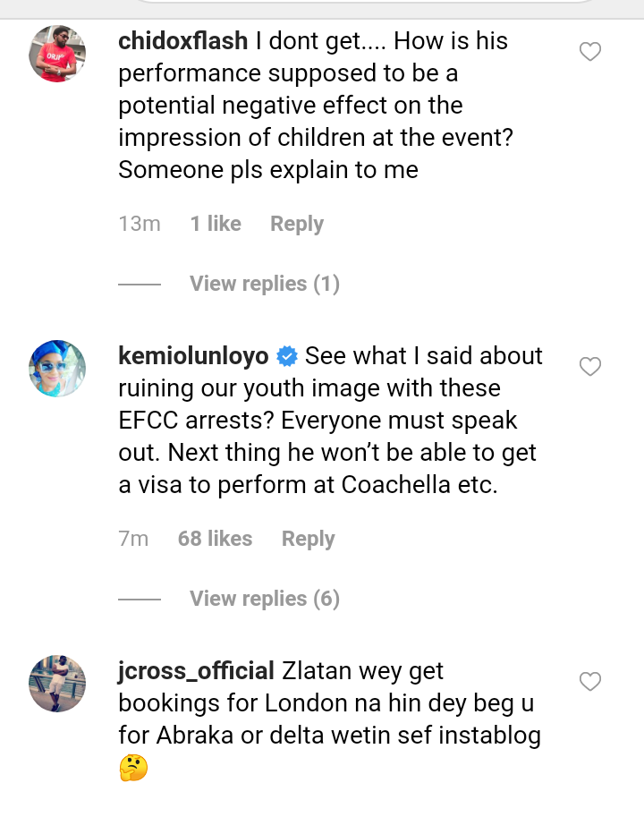Expand View replies (6) under kemiolunloyo
The width and height of the screenshot is (644, 817).
(265, 599)
